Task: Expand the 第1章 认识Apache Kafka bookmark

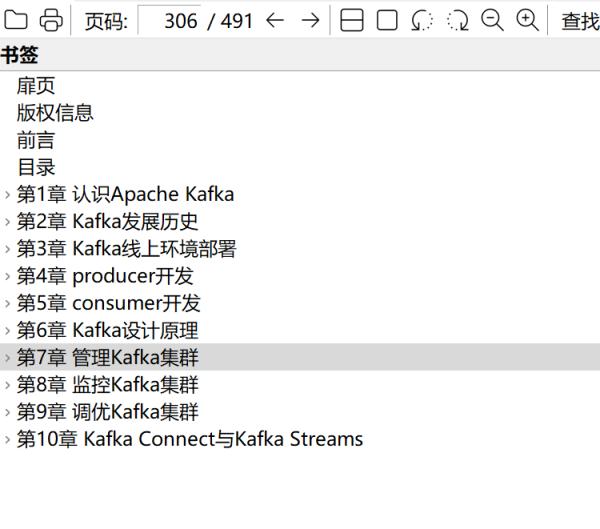Action: [x=7, y=195]
